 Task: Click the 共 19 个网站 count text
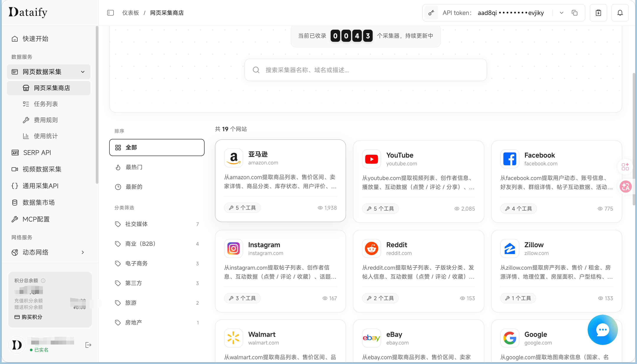[x=231, y=129]
